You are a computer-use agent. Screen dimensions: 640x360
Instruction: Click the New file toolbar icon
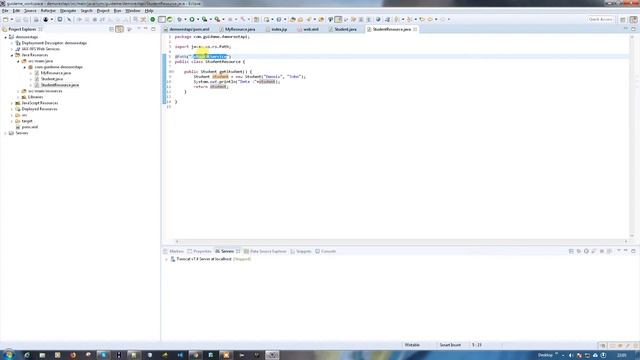click(x=5, y=19)
